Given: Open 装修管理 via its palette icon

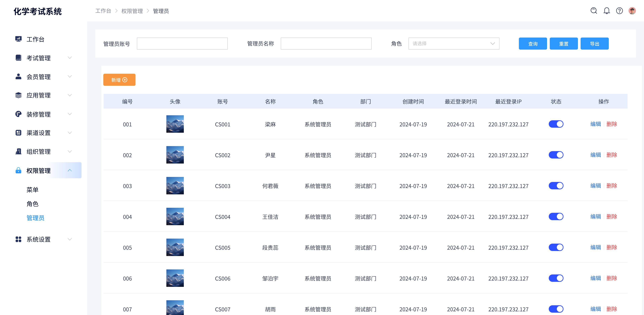Looking at the screenshot, I should [x=18, y=114].
